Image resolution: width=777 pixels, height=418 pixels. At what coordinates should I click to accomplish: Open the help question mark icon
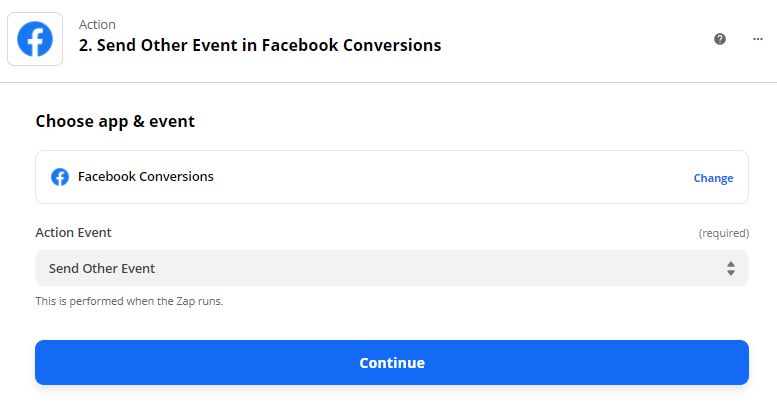[x=720, y=39]
